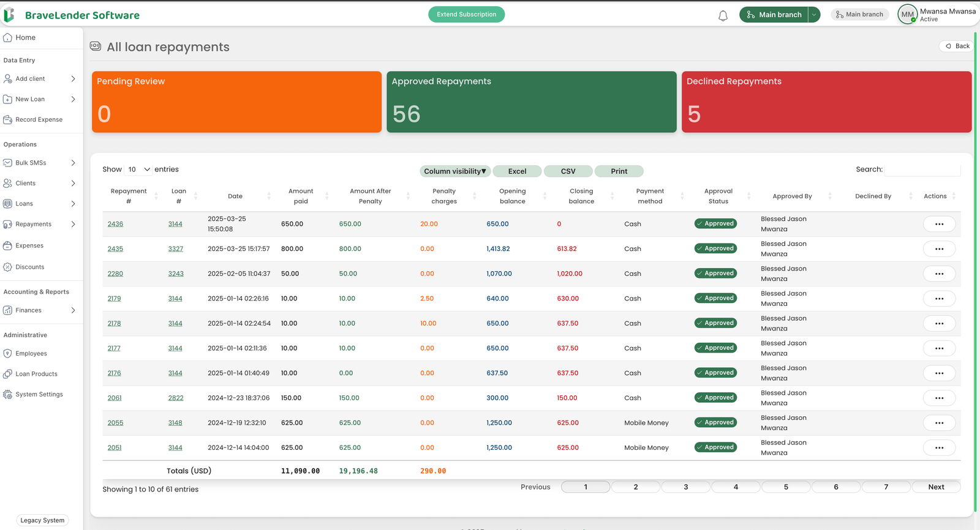Click the Extend Subscription button

click(x=466, y=15)
